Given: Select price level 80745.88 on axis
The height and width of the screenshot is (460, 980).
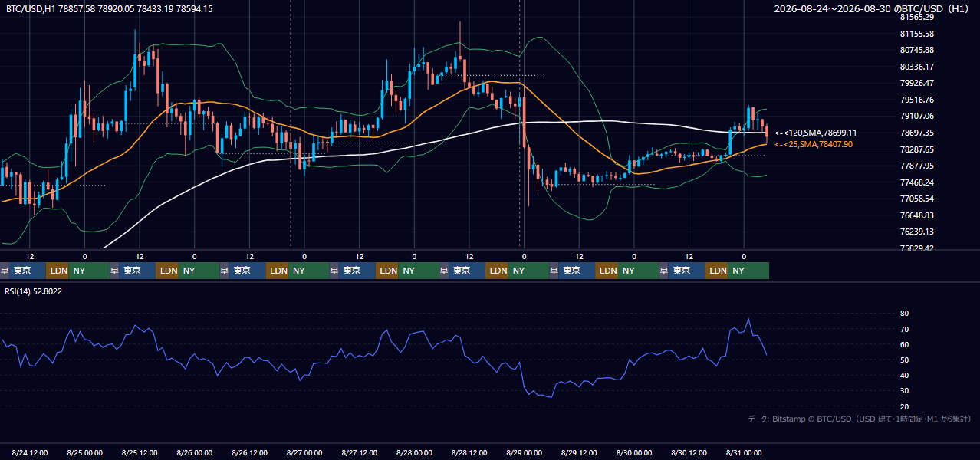Looking at the screenshot, I should coord(916,50).
